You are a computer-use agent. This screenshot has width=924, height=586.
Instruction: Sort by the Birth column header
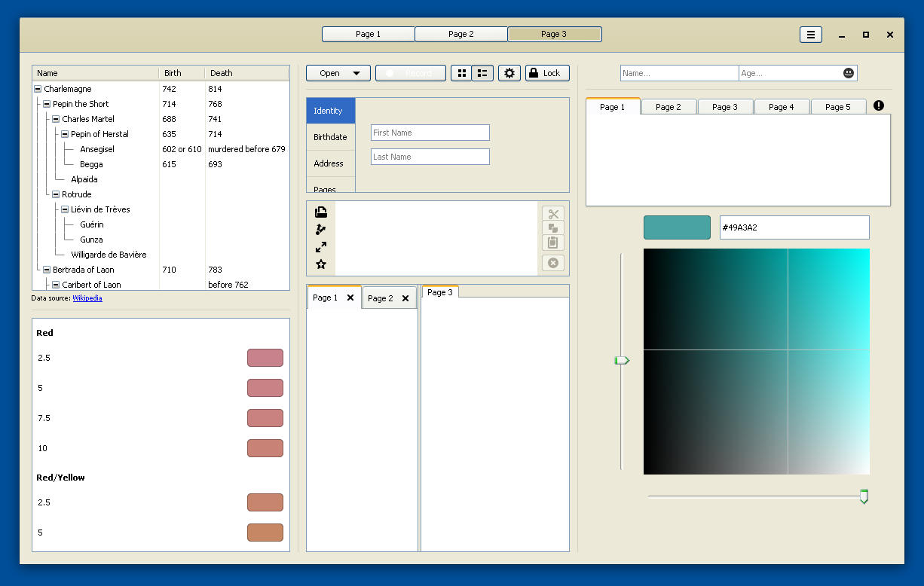182,73
